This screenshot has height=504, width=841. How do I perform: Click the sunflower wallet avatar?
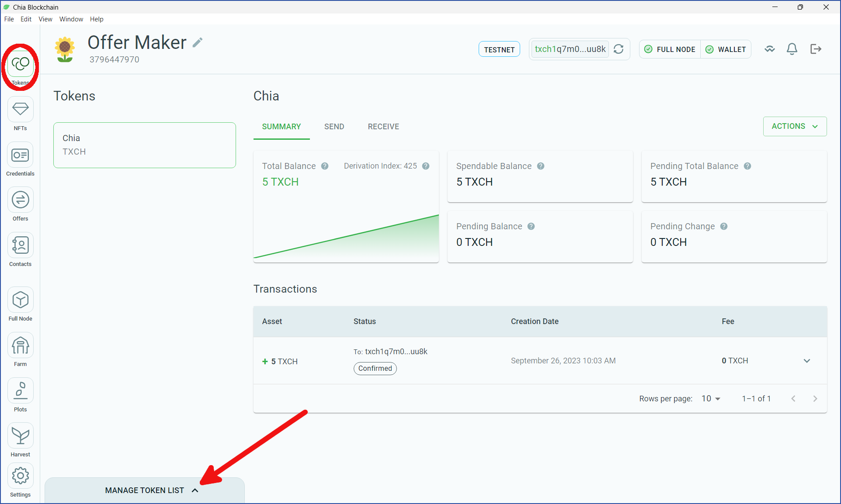65,49
